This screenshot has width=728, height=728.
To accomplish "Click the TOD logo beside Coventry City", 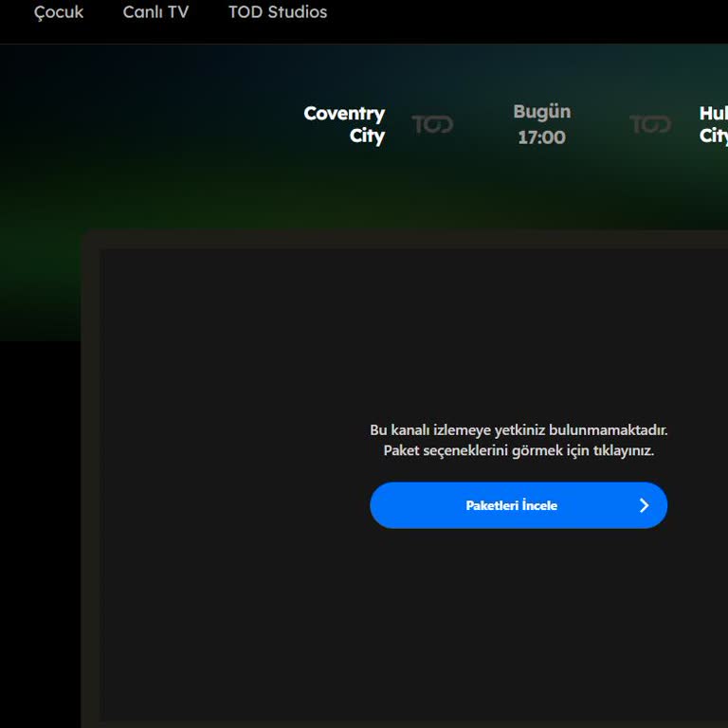I will pyautogui.click(x=432, y=124).
